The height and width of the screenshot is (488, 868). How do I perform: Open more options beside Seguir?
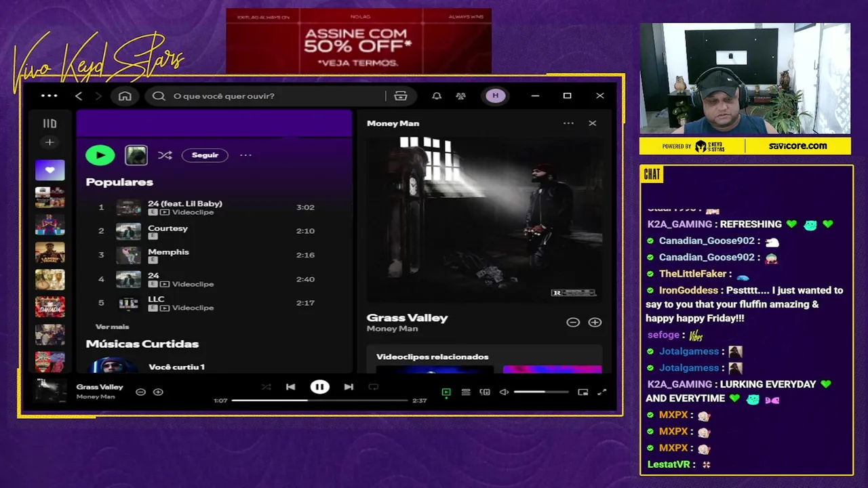[x=245, y=155]
